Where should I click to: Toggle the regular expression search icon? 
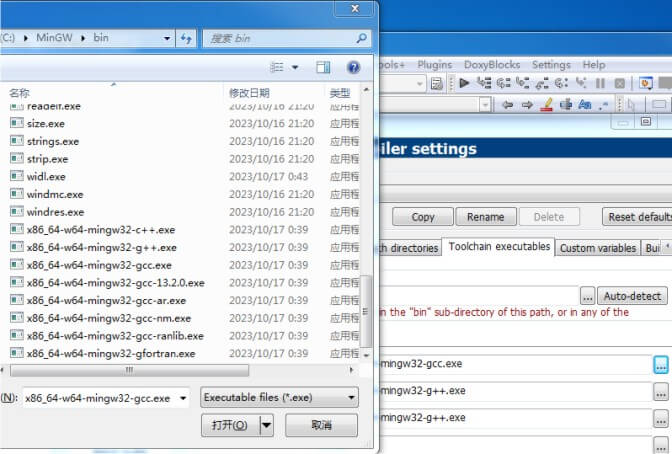pyautogui.click(x=603, y=105)
